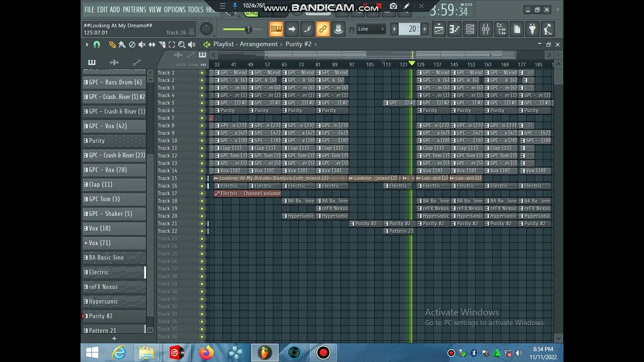Show automation clips tab in picker
Screen dimensions: 644x362
(137, 62)
